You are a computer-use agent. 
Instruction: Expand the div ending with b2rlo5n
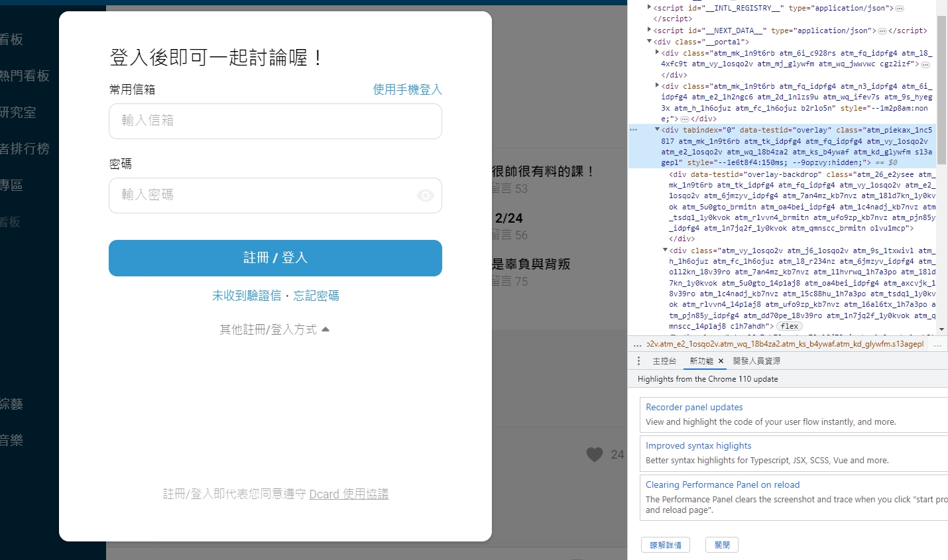click(x=657, y=85)
